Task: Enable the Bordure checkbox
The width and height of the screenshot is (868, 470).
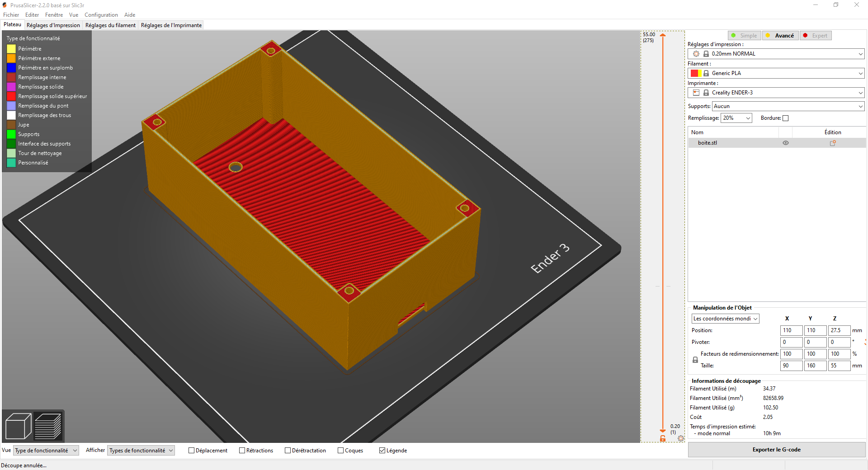Action: click(785, 118)
